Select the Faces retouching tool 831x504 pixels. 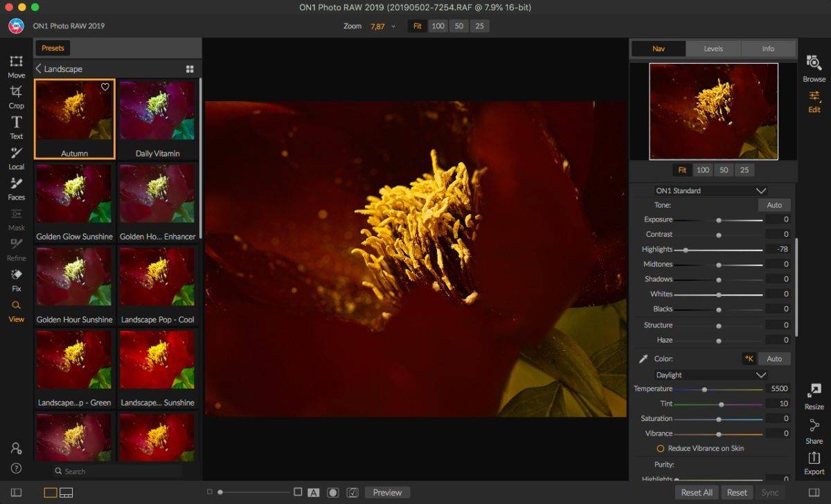pyautogui.click(x=16, y=188)
